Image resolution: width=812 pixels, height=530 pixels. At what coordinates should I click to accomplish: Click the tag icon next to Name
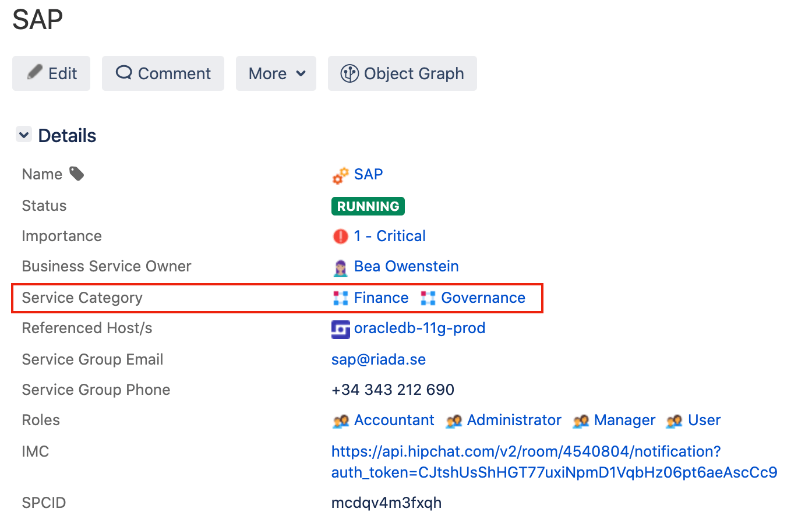77,173
